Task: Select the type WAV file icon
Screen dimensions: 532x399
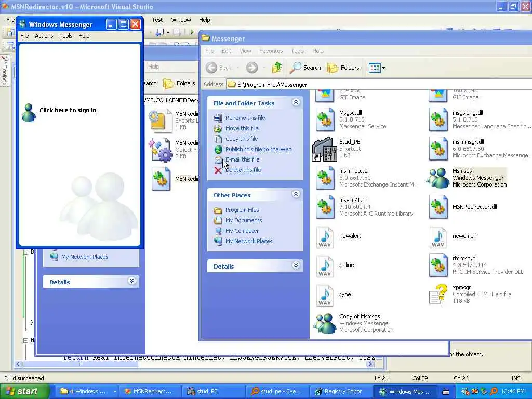Action: (325, 295)
